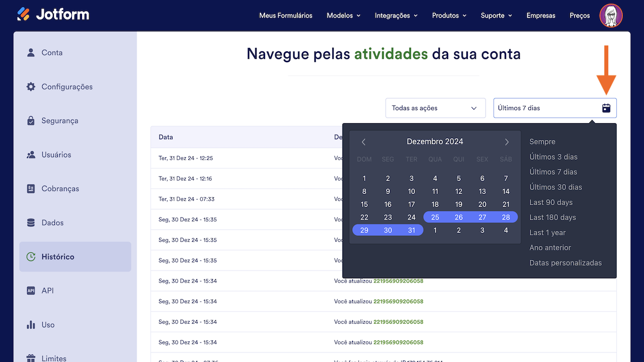Click the Últimos 7 dias date field

tap(555, 108)
